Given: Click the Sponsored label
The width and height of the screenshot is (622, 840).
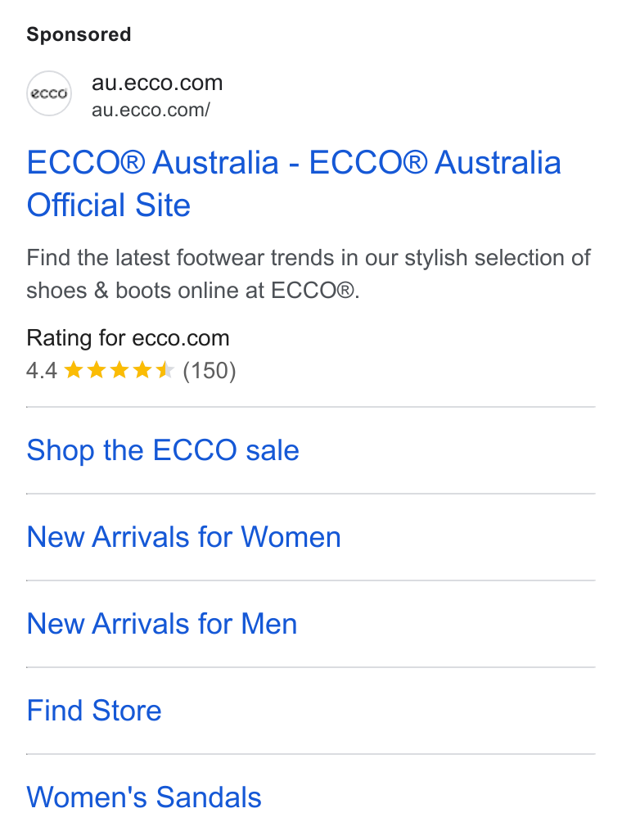Looking at the screenshot, I should tap(79, 34).
